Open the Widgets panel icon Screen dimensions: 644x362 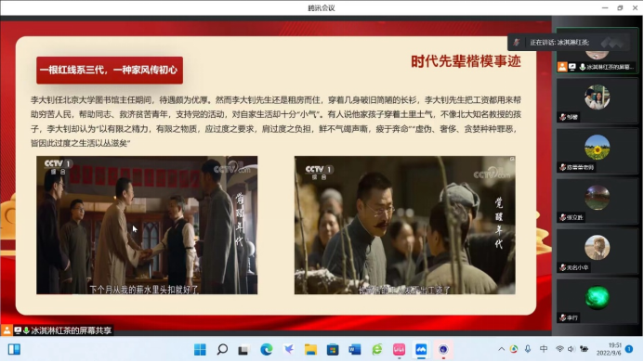(14, 350)
